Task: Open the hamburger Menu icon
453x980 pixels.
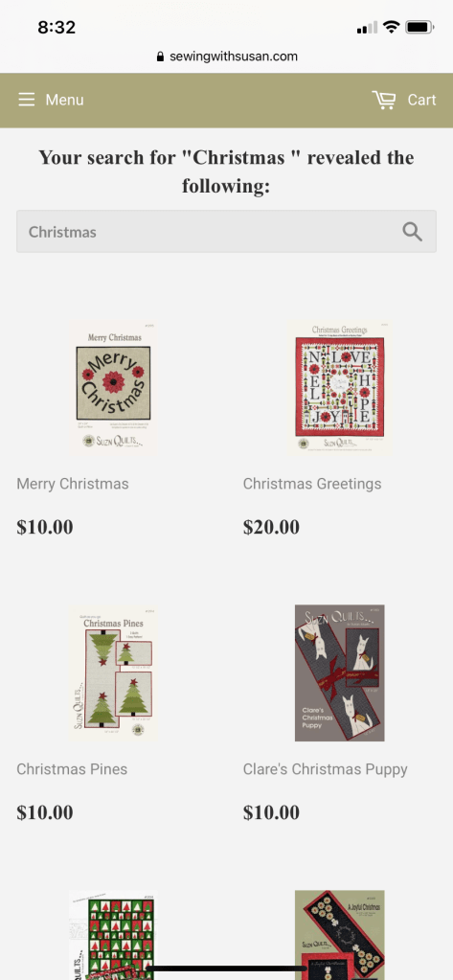Action: tap(26, 100)
